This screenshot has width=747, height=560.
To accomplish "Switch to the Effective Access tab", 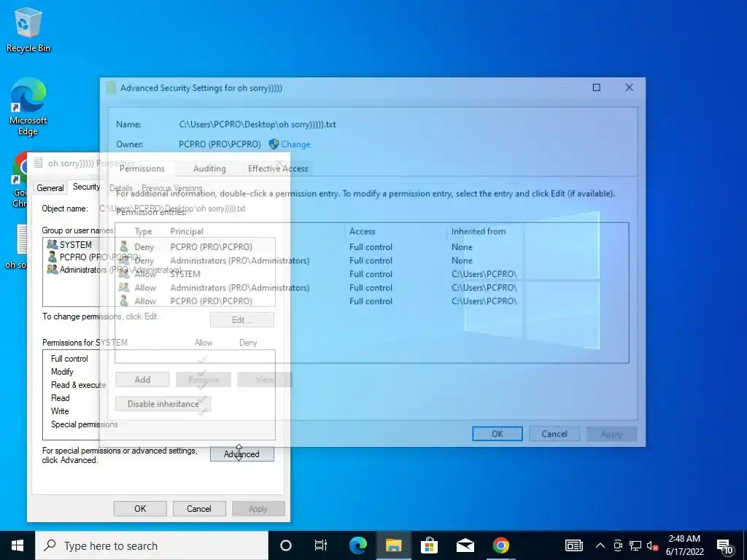I will click(x=278, y=168).
